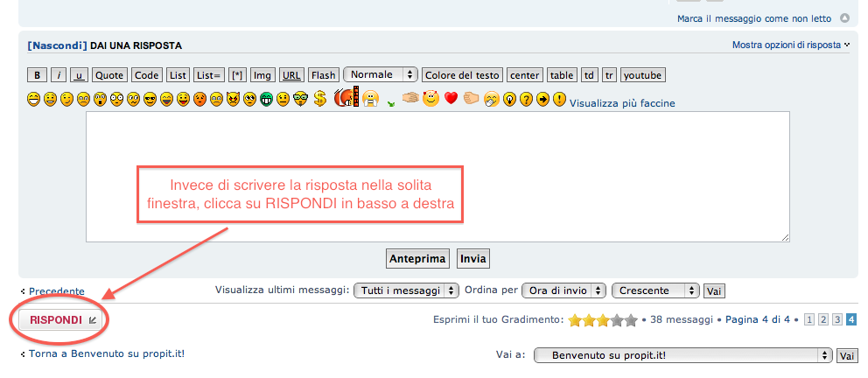This screenshot has width=868, height=378.
Task: Open the Ora di invio dropdown
Action: point(564,290)
